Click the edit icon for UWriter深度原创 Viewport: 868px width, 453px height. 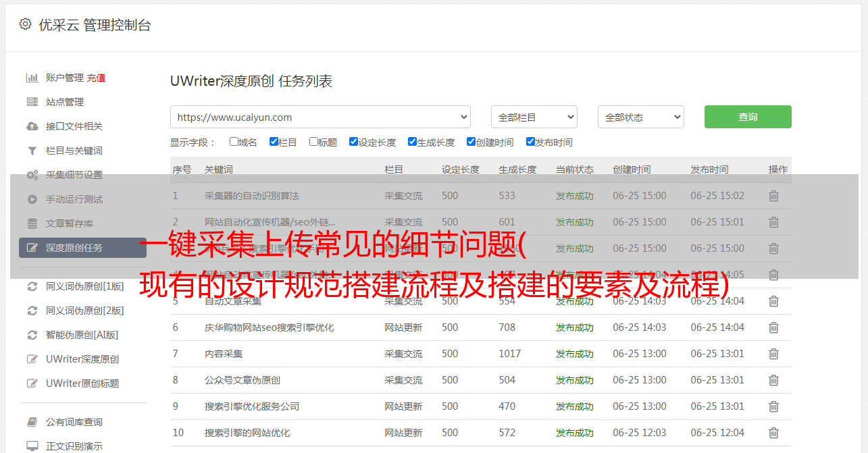pyautogui.click(x=32, y=359)
